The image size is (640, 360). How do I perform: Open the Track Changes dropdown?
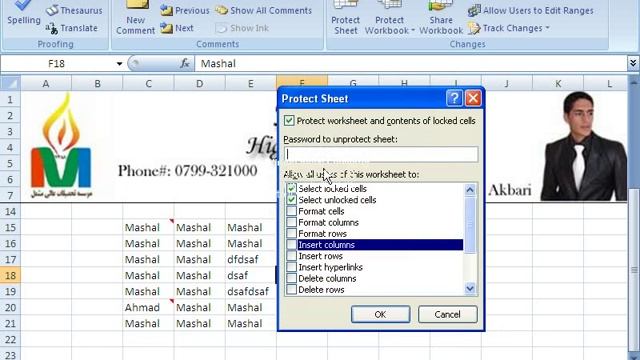pos(509,28)
